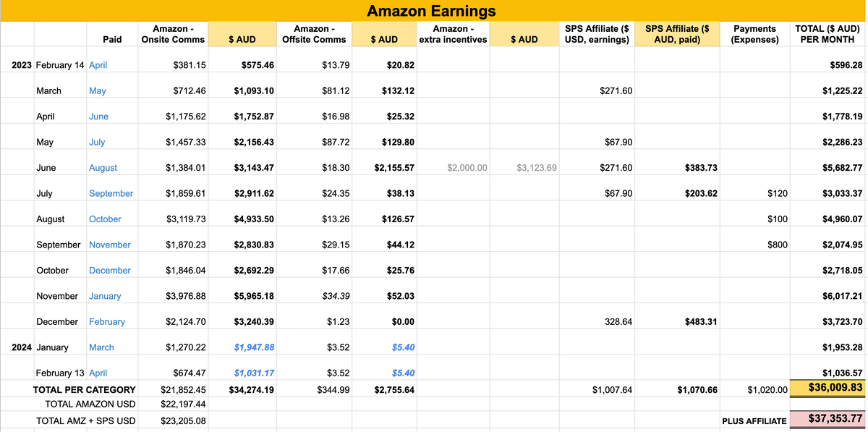This screenshot has height=432, width=868.
Task: Click the Amazon - extra incentives header
Action: click(x=454, y=34)
